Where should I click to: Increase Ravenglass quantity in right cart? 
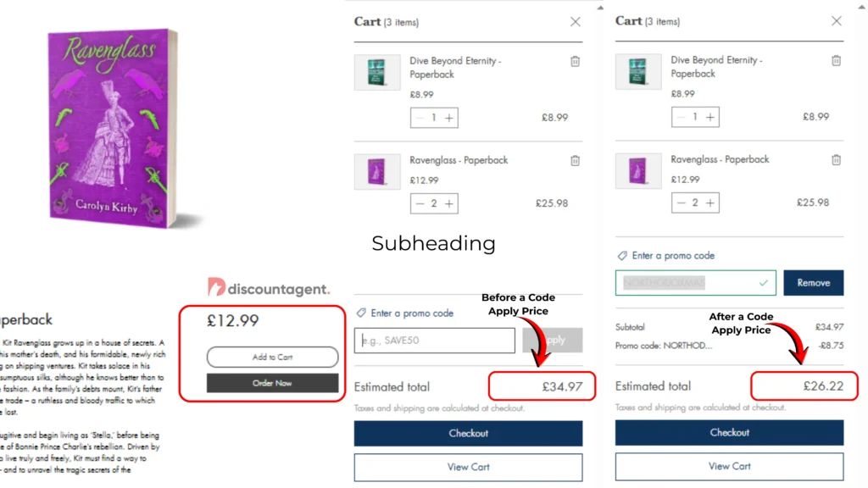[710, 202]
